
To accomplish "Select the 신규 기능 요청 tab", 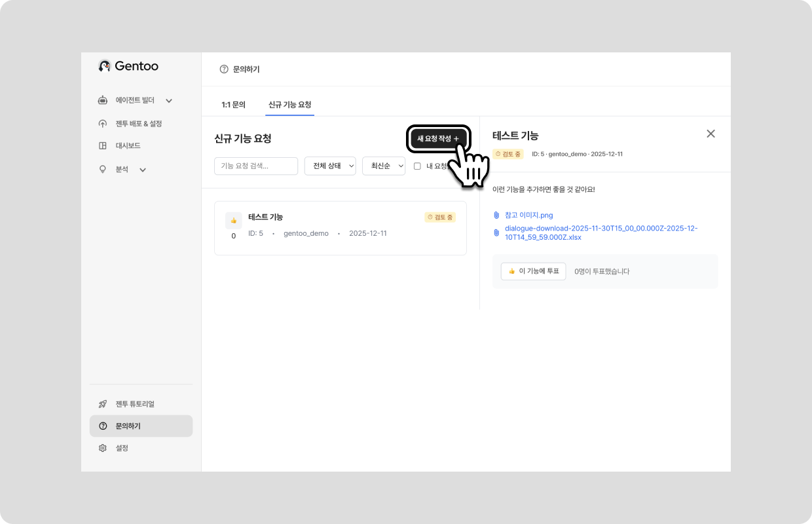I will click(x=289, y=105).
